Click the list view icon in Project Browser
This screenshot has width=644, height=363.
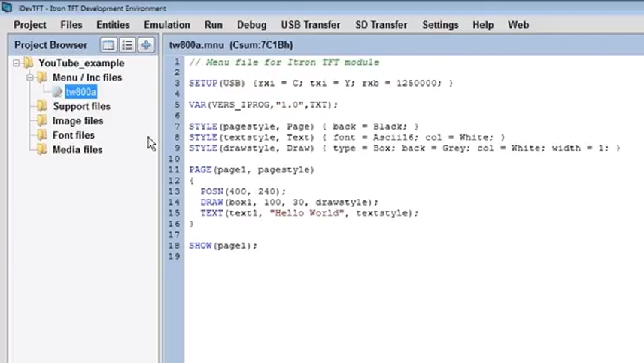click(127, 45)
